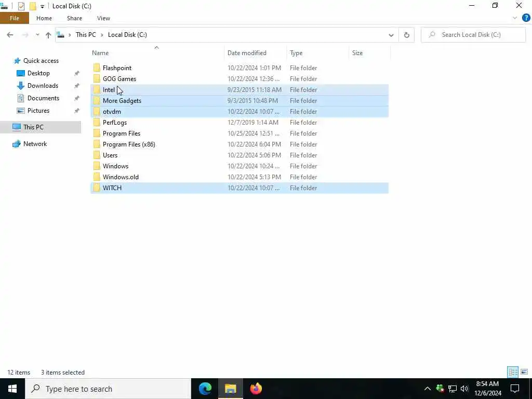Image resolution: width=532 pixels, height=399 pixels.
Task: Open the Customize Quick Access Toolbar dropdown
Action: coord(42,6)
